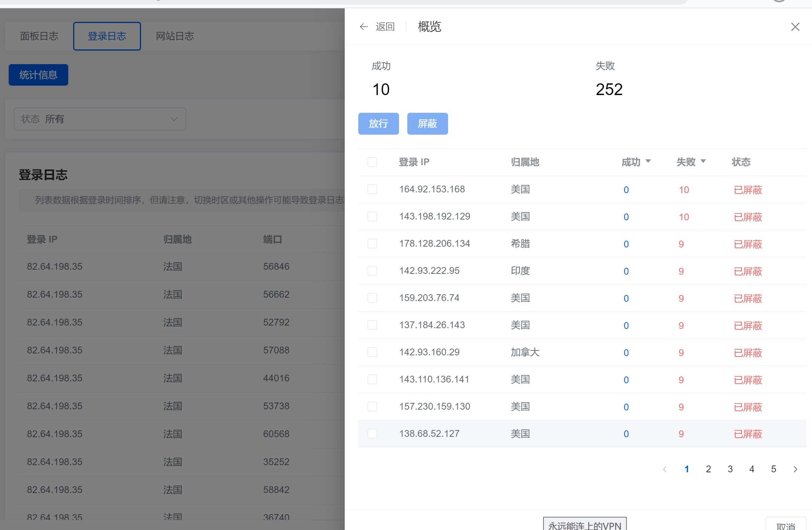Open the 状态 所有 dropdown
The width and height of the screenshot is (812, 530).
100,119
